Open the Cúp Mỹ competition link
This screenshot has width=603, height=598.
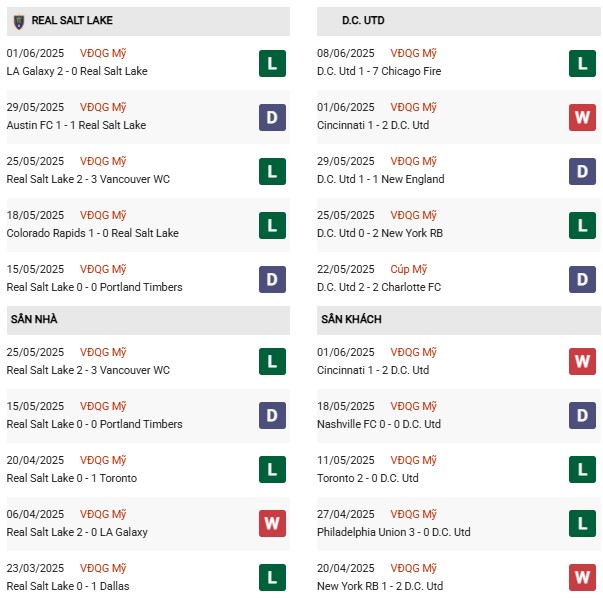(409, 269)
